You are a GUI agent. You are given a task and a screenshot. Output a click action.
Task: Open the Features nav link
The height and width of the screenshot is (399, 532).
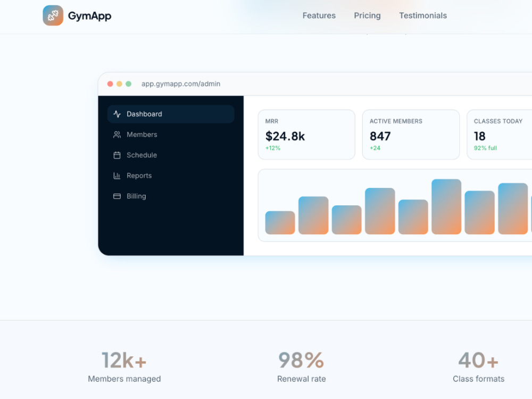[x=319, y=15]
